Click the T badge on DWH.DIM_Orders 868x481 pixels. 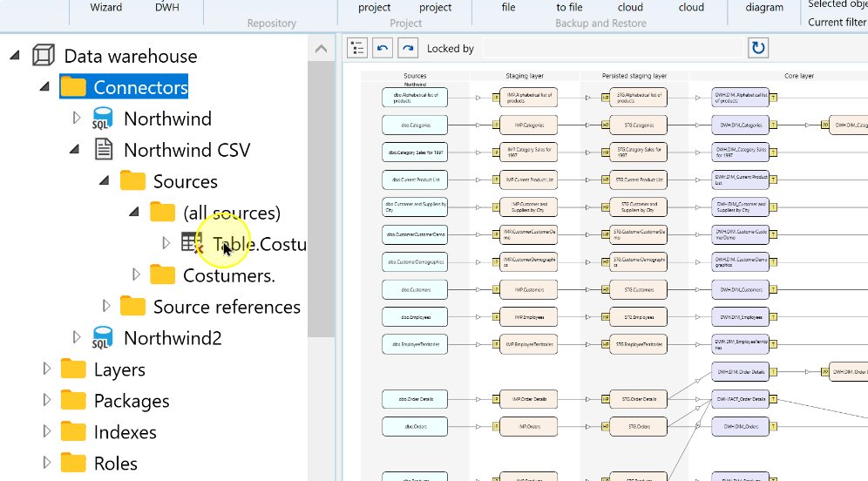click(x=773, y=427)
